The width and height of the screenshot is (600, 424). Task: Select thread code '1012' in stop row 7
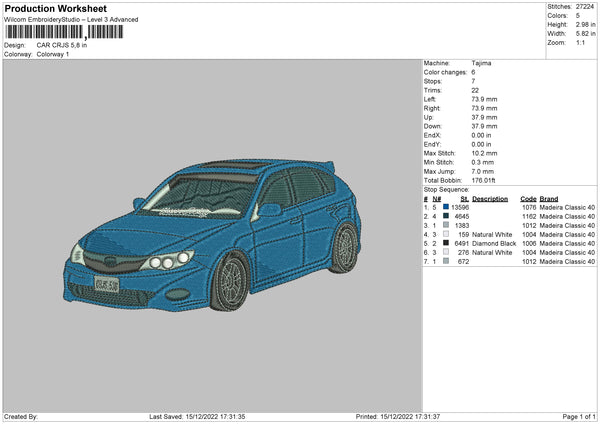[529, 262]
